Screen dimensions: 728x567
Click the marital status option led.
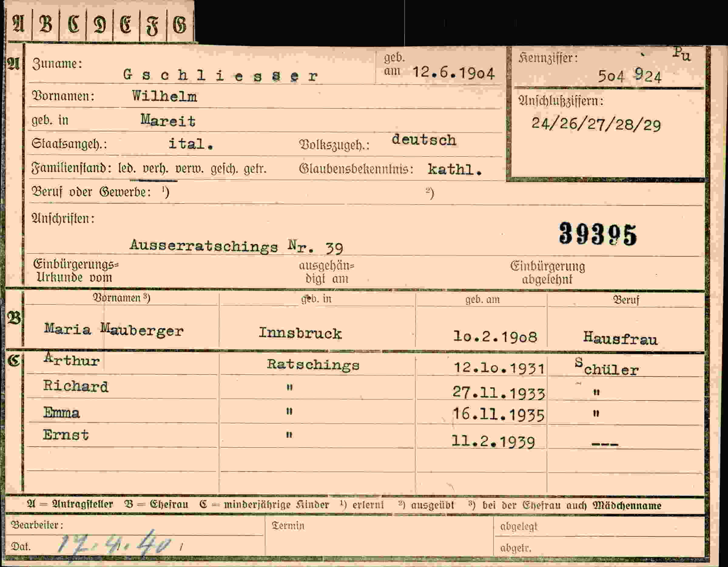(x=127, y=169)
